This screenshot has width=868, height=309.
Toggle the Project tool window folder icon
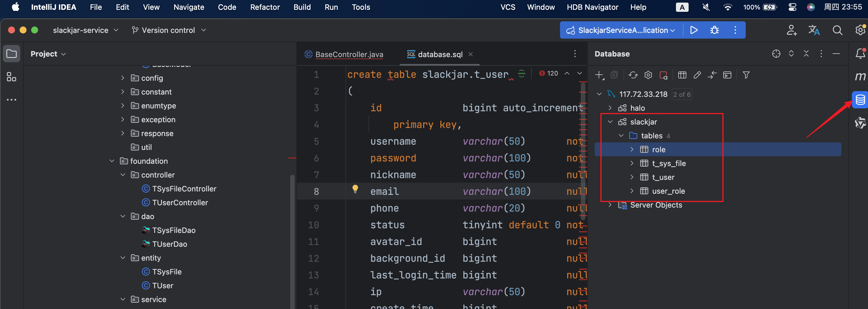[12, 54]
